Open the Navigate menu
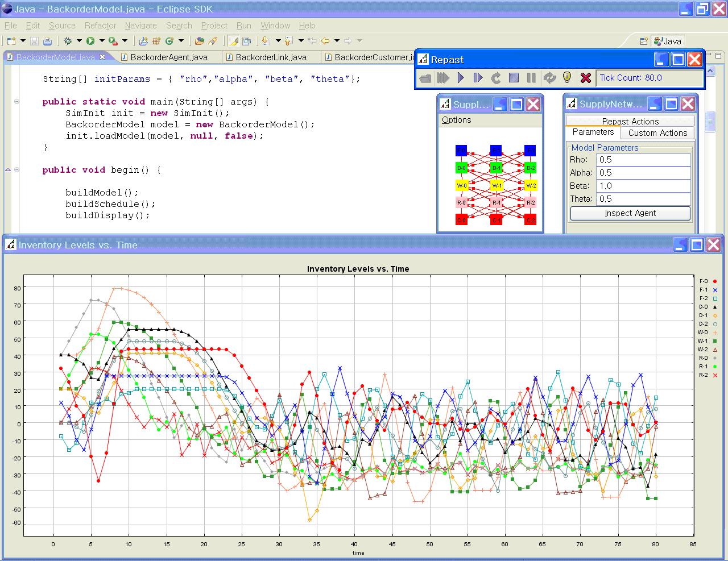Viewport: 728px width, 561px height. (141, 26)
